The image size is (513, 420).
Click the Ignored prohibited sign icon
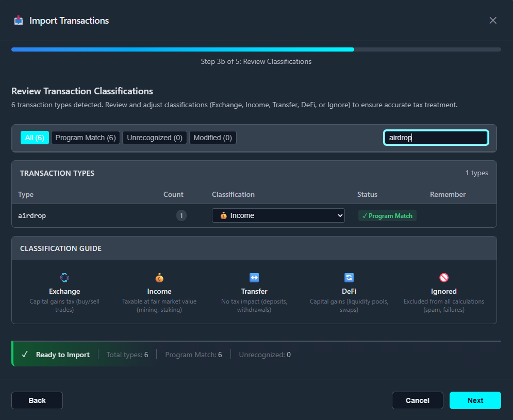pos(444,278)
